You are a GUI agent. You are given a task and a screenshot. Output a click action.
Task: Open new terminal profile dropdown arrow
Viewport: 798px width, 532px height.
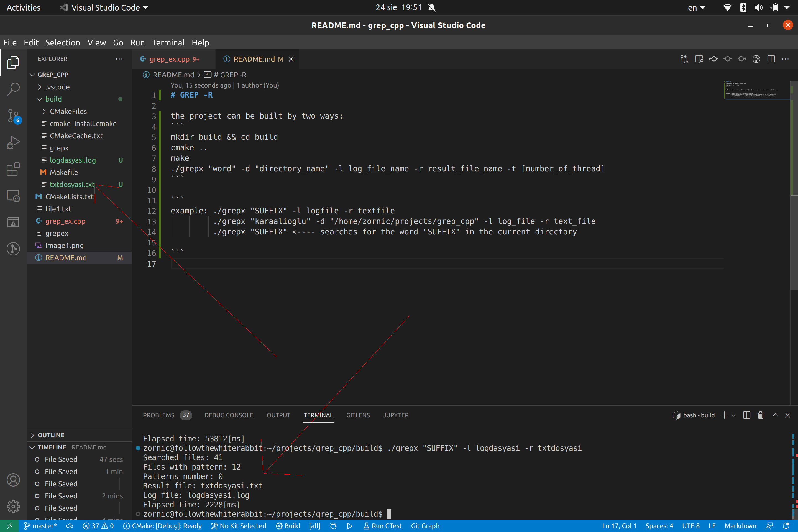(733, 415)
